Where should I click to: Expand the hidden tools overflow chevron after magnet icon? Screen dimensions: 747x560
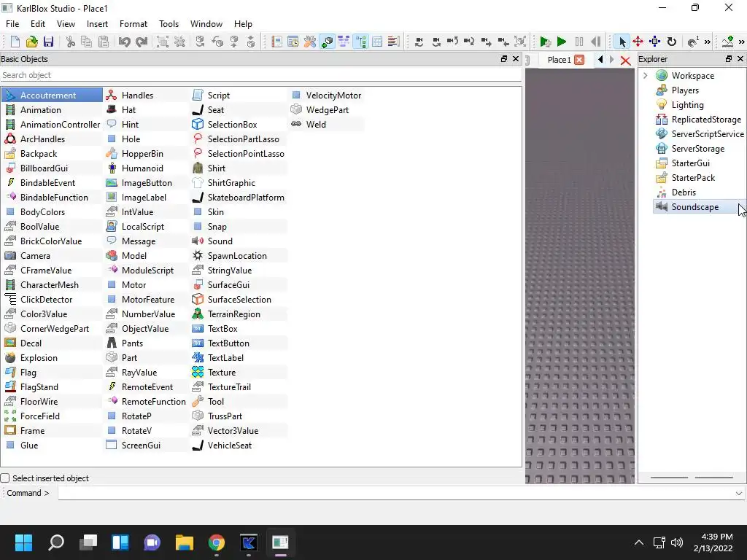708,42
